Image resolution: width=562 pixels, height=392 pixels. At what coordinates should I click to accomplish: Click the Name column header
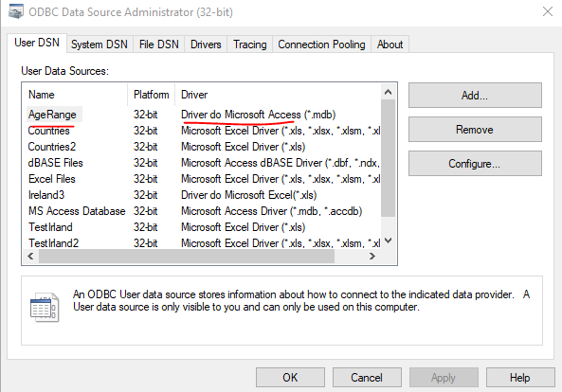(x=75, y=95)
